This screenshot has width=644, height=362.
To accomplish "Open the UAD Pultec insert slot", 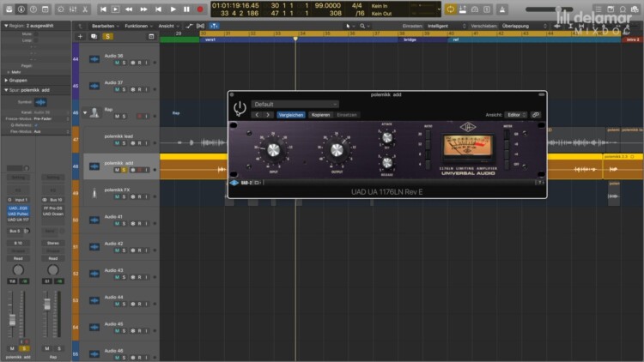I will (18, 214).
